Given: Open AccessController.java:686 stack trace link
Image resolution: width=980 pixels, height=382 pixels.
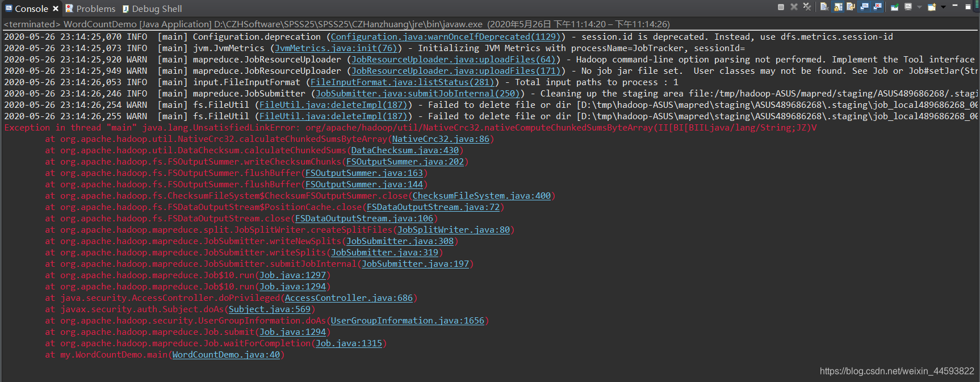Looking at the screenshot, I should point(349,298).
